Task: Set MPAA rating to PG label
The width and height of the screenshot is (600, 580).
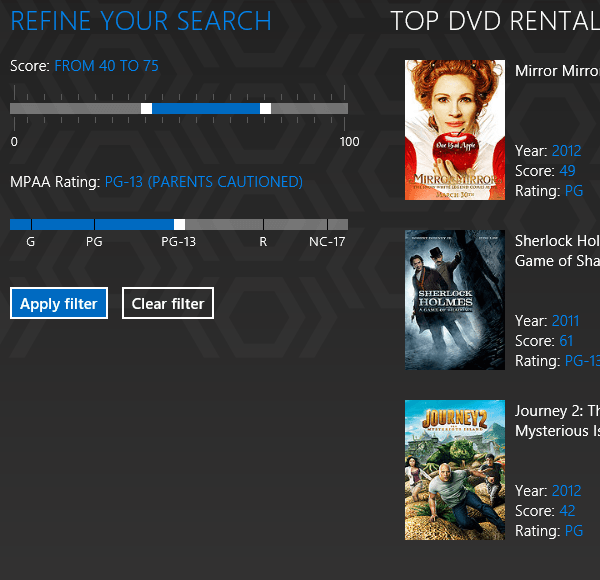Action: point(94,242)
